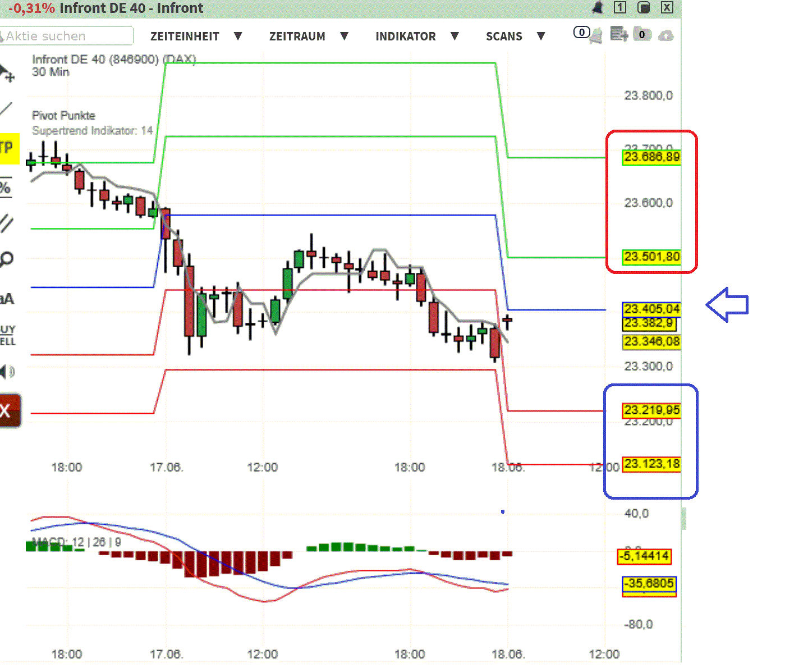Image resolution: width=785 pixels, height=672 pixels.
Task: Select the trendline drawing tool
Action: point(7,108)
